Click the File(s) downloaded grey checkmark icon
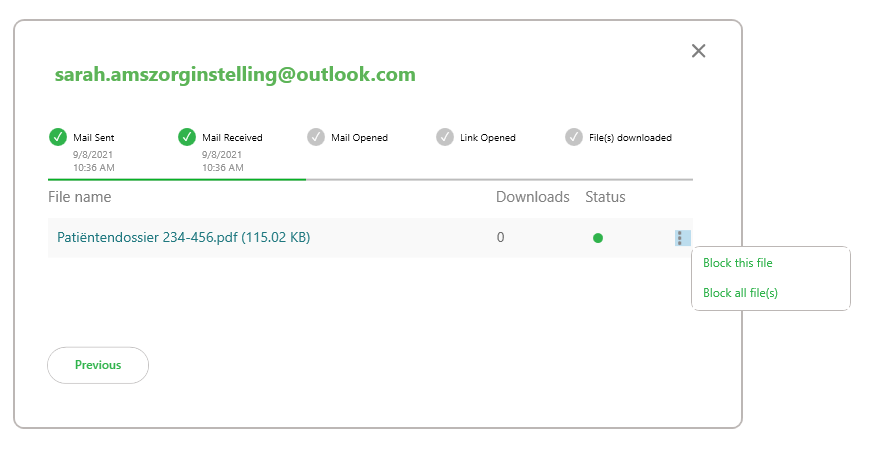 point(574,137)
